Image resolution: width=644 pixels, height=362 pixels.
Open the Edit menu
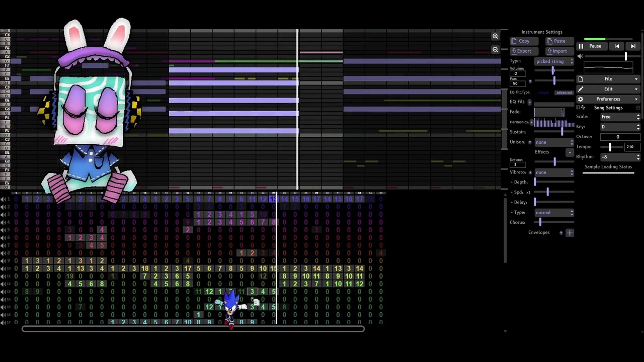[x=608, y=89]
